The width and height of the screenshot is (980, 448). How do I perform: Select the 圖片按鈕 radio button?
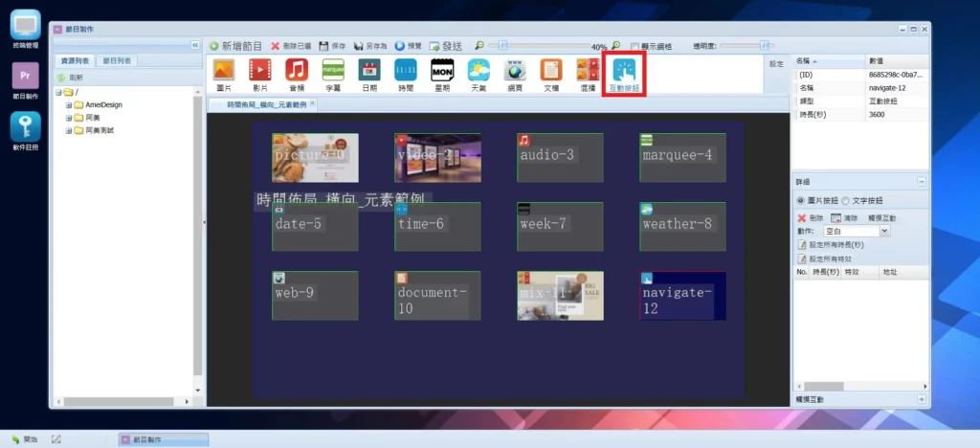click(801, 201)
